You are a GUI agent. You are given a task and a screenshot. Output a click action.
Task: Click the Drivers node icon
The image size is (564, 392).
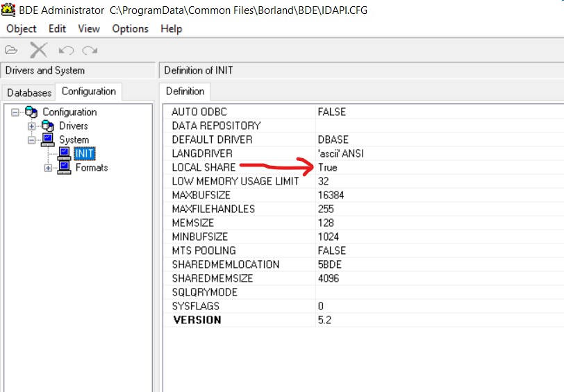pyautogui.click(x=48, y=126)
